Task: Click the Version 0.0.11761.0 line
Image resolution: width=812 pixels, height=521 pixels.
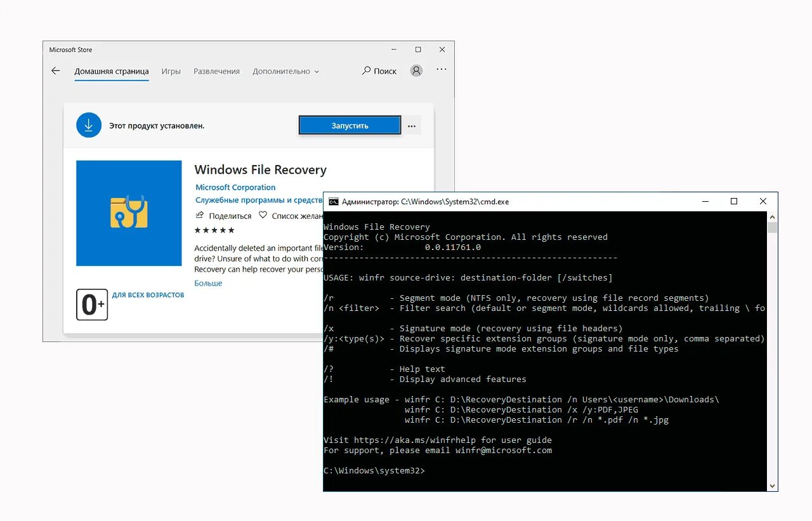Action: pyautogui.click(x=402, y=247)
